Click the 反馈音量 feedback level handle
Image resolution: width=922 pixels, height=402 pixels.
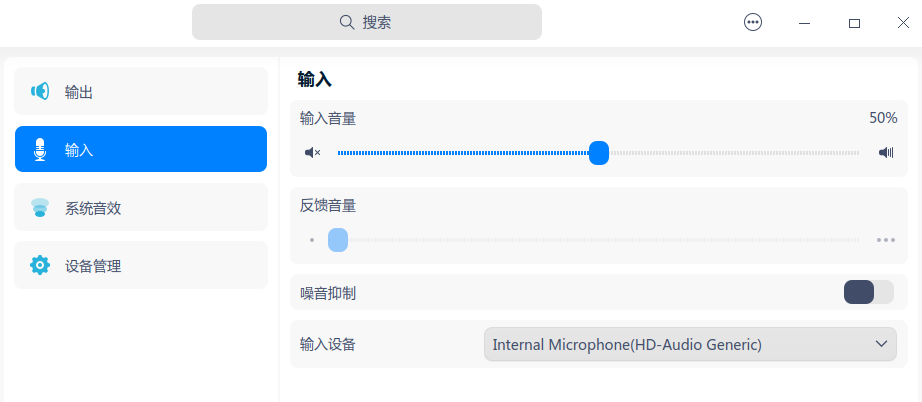[338, 240]
